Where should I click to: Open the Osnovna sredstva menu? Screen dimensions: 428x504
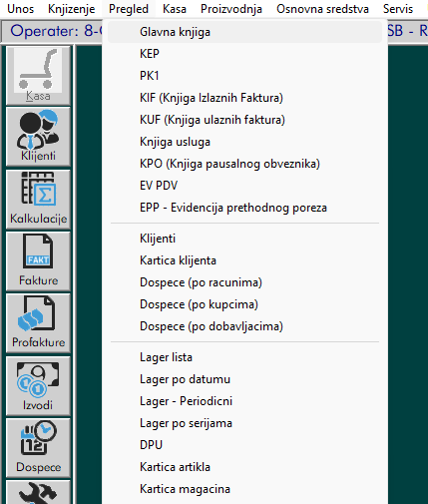click(x=322, y=9)
